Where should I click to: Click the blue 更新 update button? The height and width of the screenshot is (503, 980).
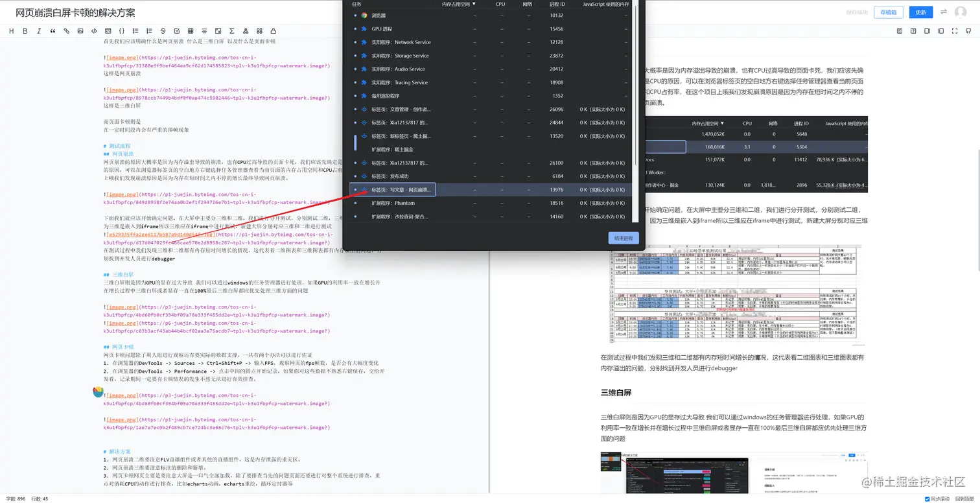point(920,12)
